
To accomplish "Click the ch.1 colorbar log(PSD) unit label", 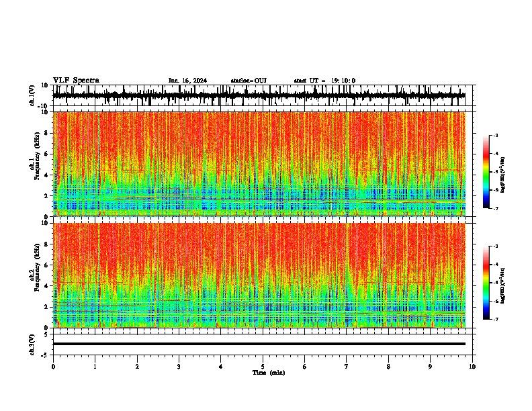I will tap(502, 175).
